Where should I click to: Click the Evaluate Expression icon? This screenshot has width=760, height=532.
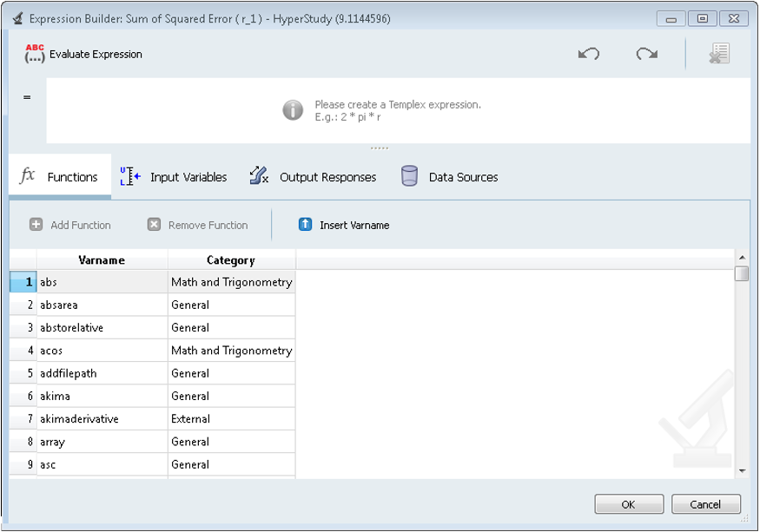point(35,54)
